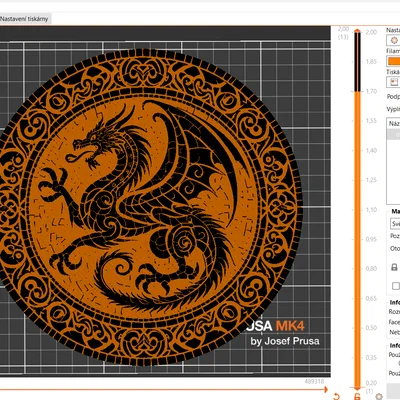Click the vertical slider track at height 0,95
Screen dimensions: 400x400
point(357,239)
